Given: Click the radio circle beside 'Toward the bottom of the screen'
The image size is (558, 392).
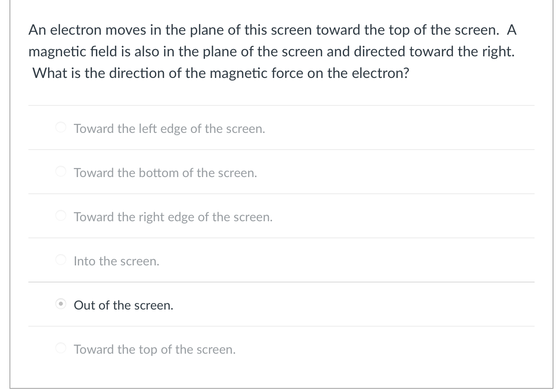Looking at the screenshot, I should click(x=61, y=171).
